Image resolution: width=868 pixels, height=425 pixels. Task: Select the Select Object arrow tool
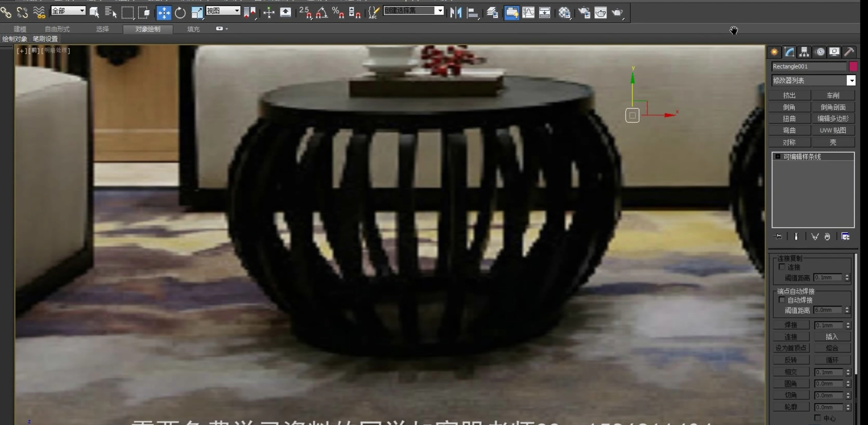pyautogui.click(x=94, y=13)
